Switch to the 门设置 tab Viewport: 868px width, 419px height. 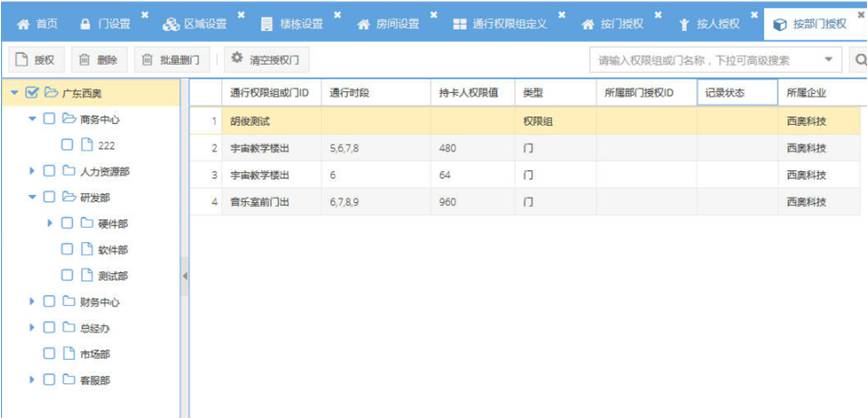(105, 24)
